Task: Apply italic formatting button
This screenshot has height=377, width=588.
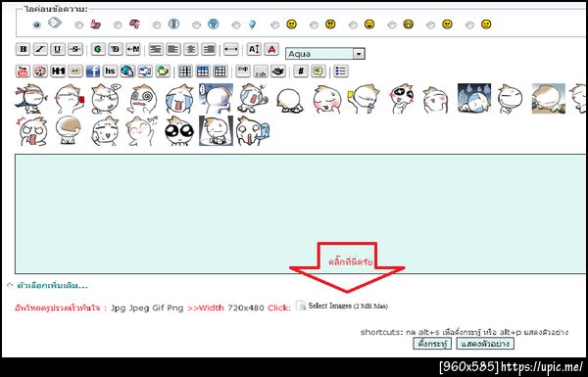Action: coord(40,49)
